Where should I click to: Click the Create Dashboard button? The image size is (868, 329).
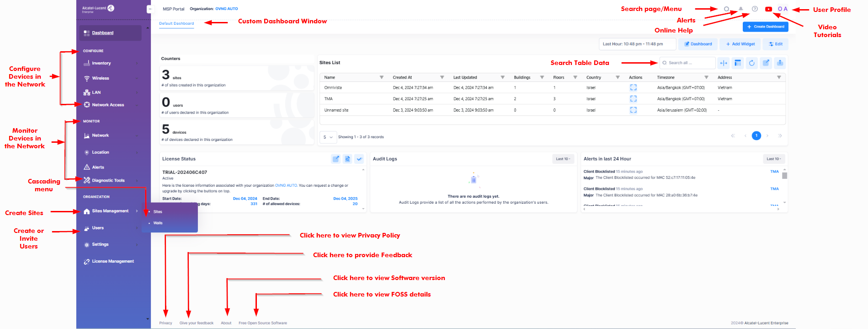coord(765,27)
